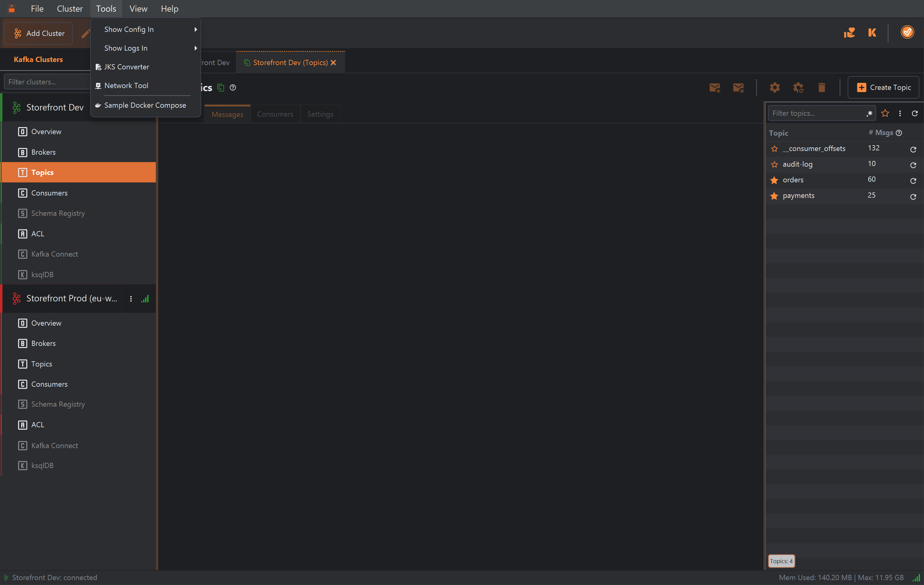924x585 pixels.
Task: Click the orange K logo icon
Action: (872, 33)
